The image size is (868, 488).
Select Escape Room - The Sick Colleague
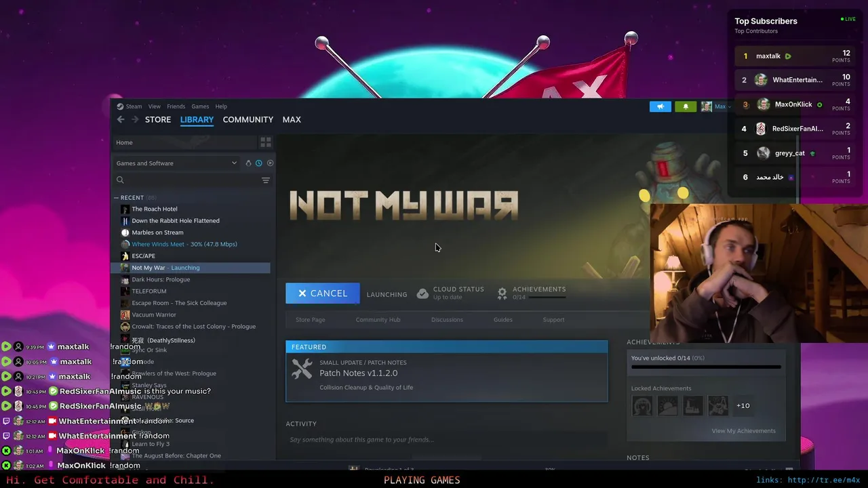click(179, 303)
